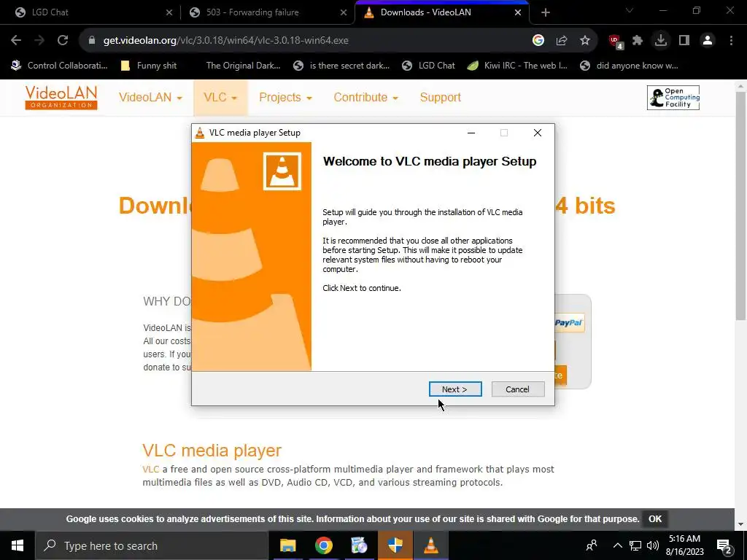Click the taskbar search box

[152, 545]
